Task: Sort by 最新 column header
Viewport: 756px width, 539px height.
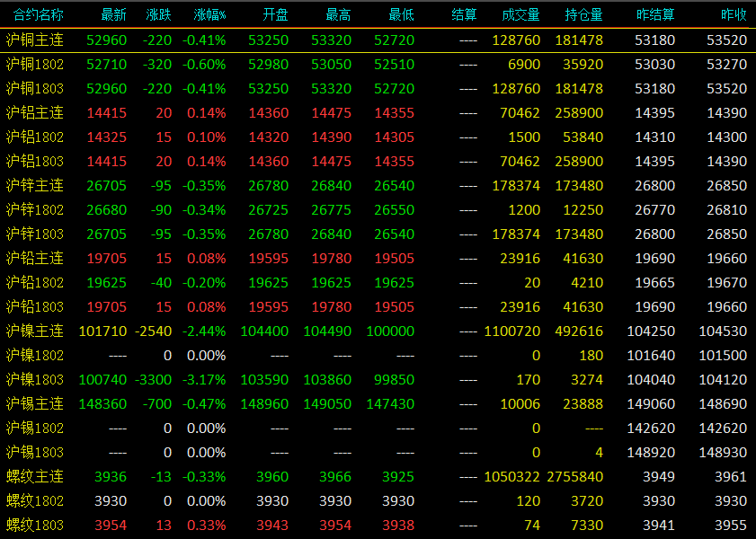Action: coord(114,15)
